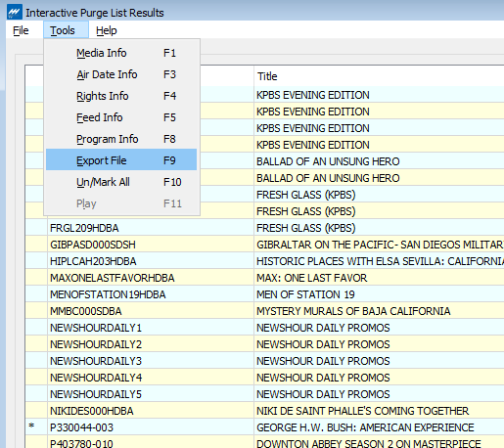Click the first KPBS EVENING EDITION title

[x=313, y=95]
